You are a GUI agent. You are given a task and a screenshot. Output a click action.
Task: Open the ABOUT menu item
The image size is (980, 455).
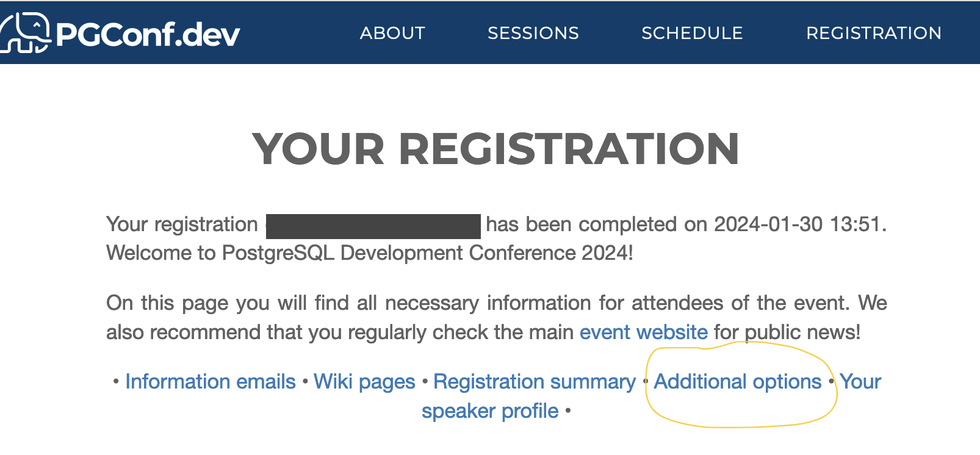[x=392, y=33]
